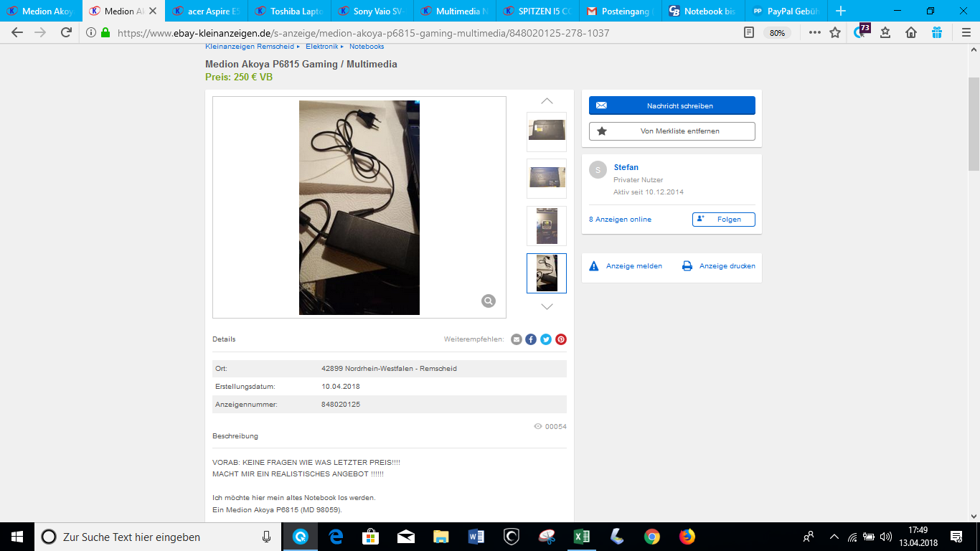Switch to the Posteingang Gmail tab
Image resolution: width=980 pixels, height=551 pixels.
[620, 11]
